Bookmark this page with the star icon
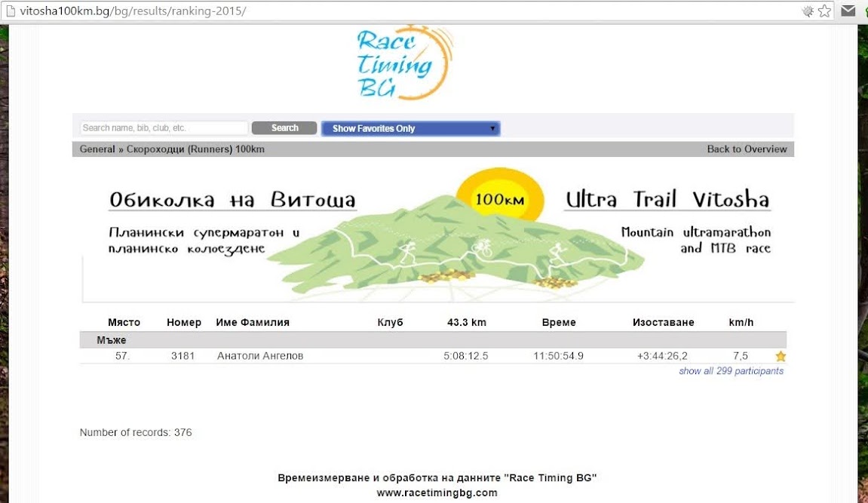 (x=824, y=11)
